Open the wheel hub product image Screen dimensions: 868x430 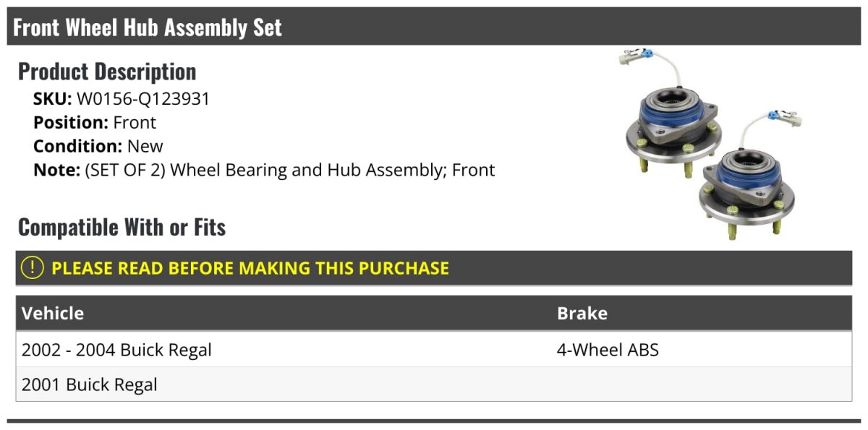(x=712, y=144)
